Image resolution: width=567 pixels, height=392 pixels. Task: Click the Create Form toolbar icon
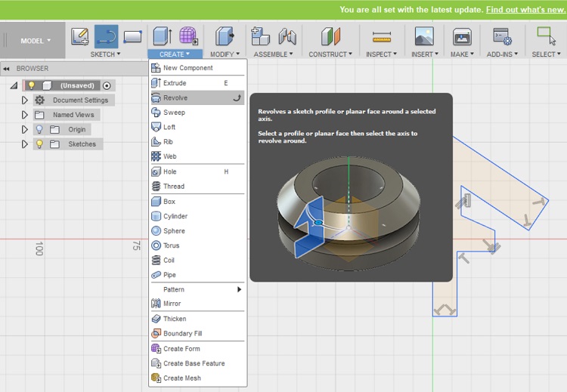tap(188, 35)
